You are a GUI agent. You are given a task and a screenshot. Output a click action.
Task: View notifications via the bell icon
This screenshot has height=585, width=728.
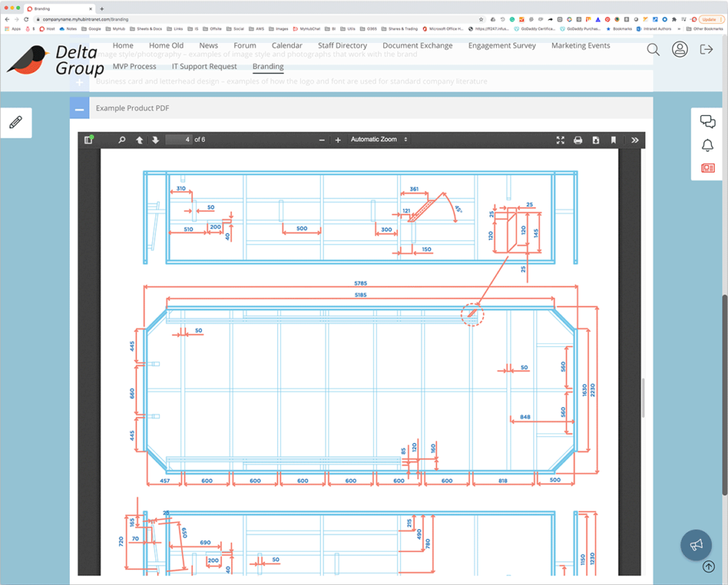[706, 146]
